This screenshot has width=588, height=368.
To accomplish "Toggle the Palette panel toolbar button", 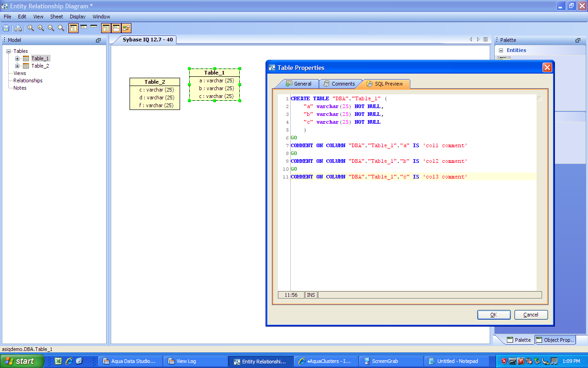I will click(x=116, y=28).
